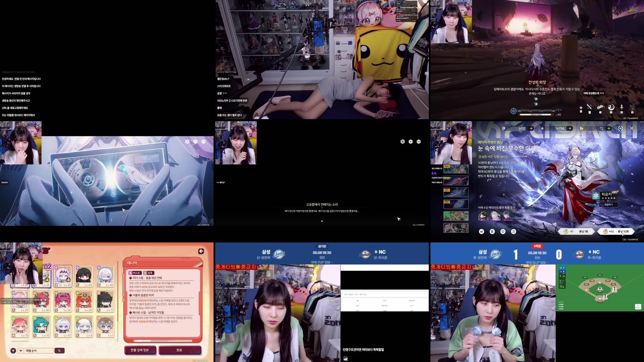Add currency next to the 600 balance
This screenshot has height=362, width=644.
(x=531, y=128)
